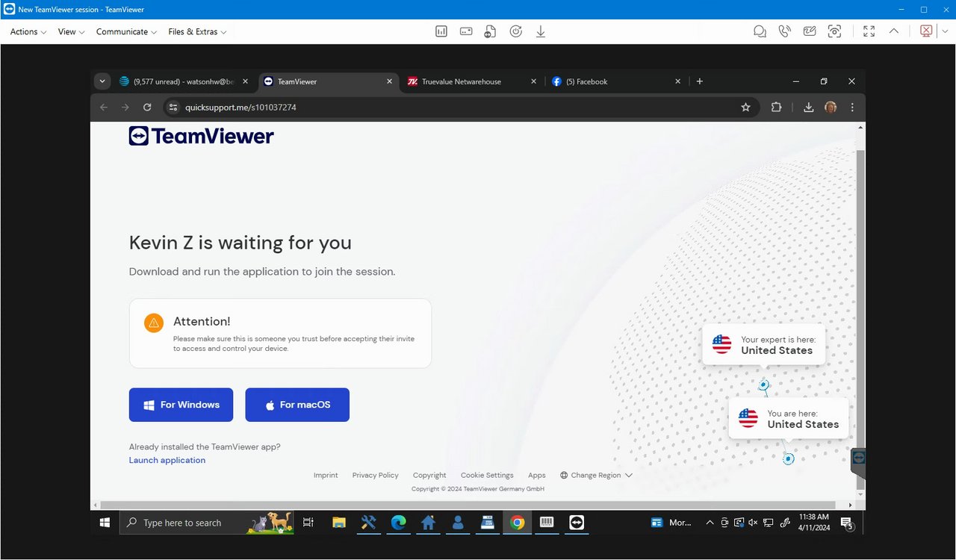Open the Edge browser taskbar icon
The image size is (956, 560).
click(398, 523)
